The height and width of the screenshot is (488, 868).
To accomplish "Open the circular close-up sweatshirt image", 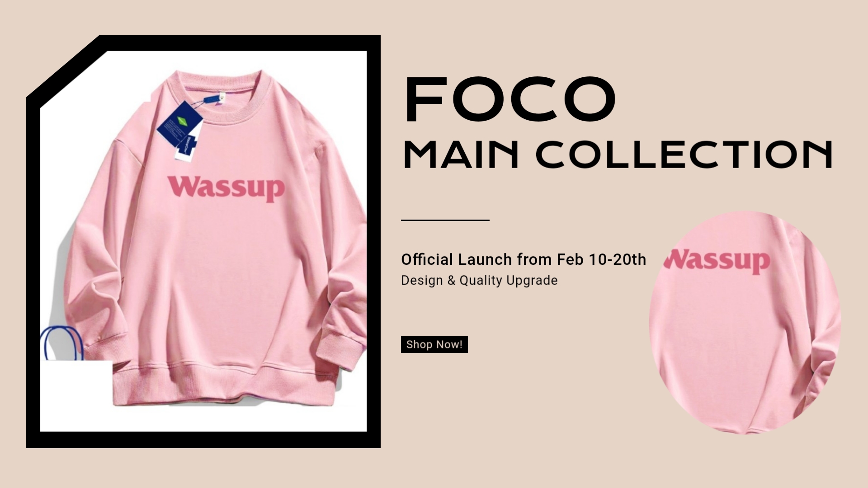I will [x=745, y=323].
